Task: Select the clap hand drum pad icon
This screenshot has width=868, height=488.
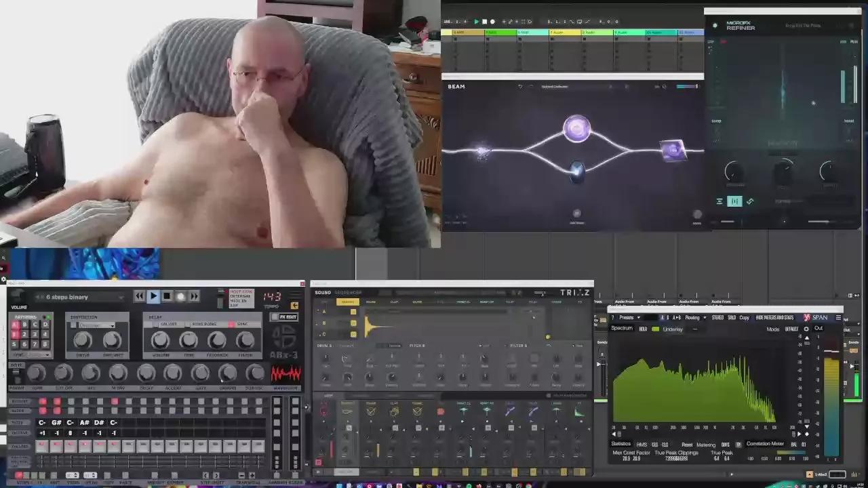Action: [394, 411]
